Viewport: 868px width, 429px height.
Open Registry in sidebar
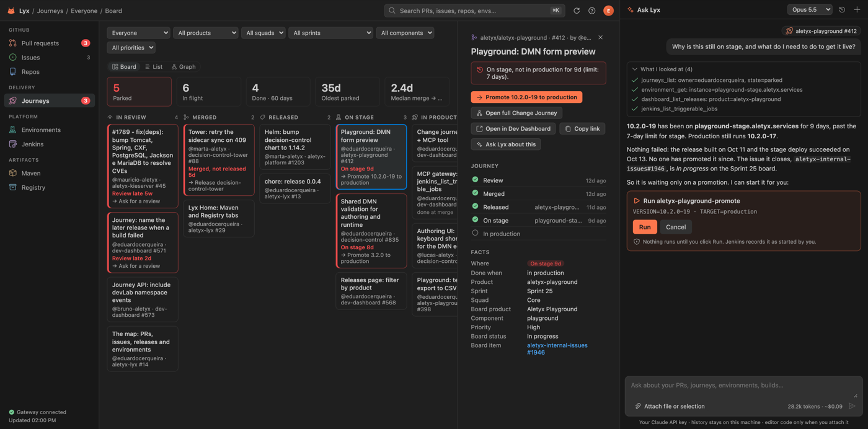pos(50,187)
